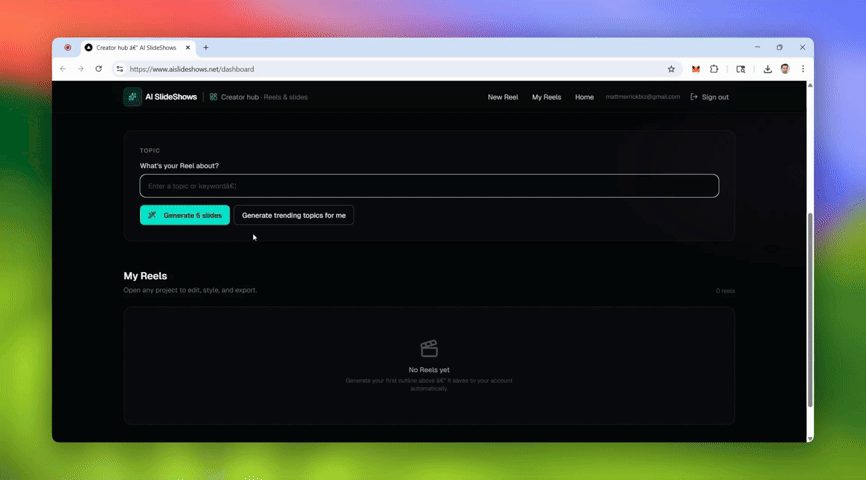Click the browser back arrow

tap(63, 69)
